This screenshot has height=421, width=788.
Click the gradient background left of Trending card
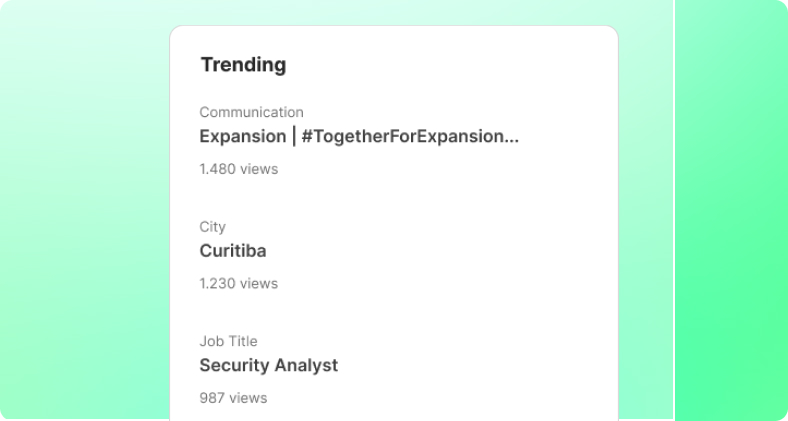[x=84, y=210]
